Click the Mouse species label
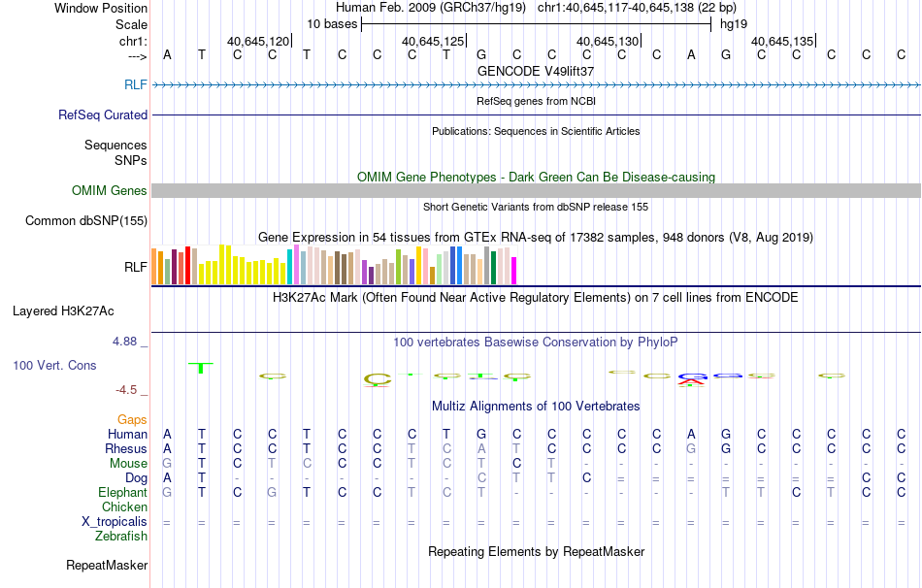 click(128, 464)
